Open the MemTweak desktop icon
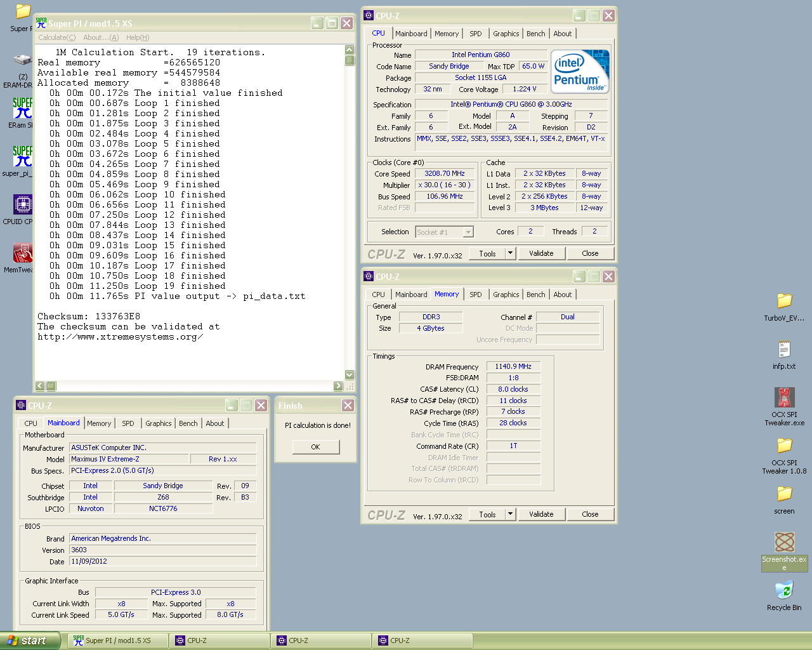Screen dimensions: 812x650 23,253
